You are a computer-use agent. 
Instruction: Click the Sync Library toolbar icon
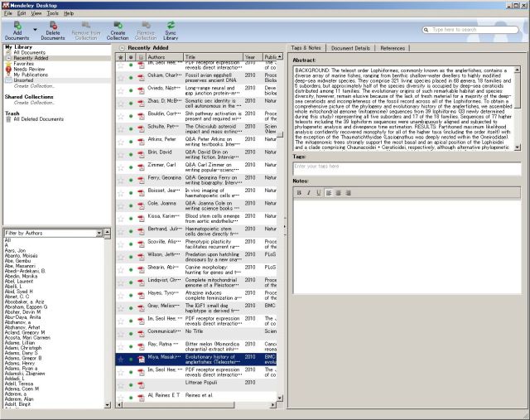(x=171, y=31)
